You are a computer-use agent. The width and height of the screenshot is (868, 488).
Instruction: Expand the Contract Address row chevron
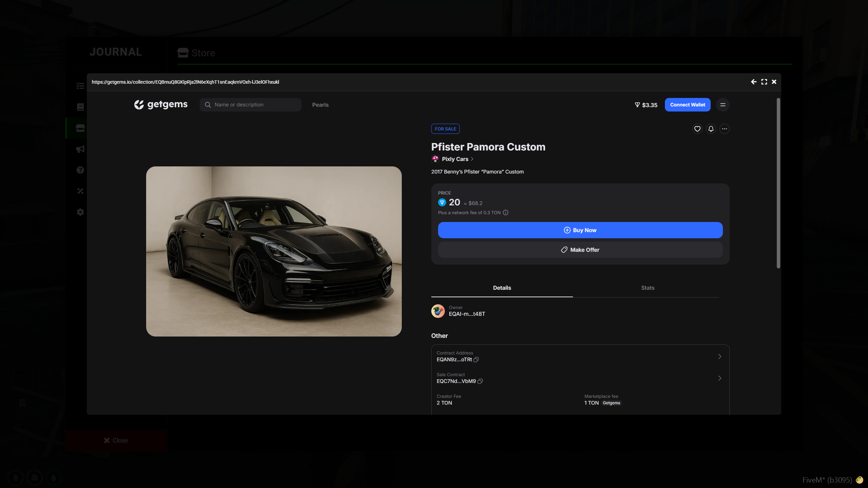point(719,357)
